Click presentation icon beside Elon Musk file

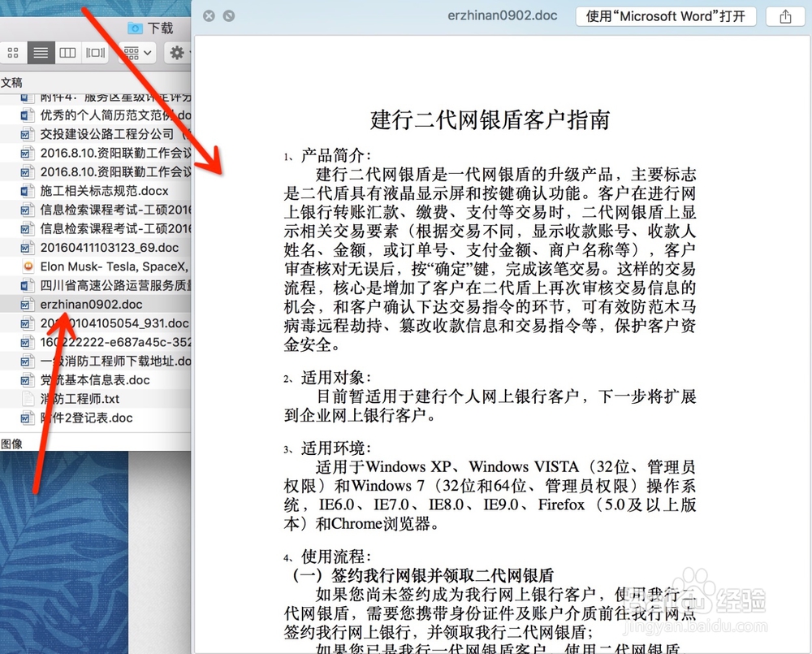coord(28,266)
